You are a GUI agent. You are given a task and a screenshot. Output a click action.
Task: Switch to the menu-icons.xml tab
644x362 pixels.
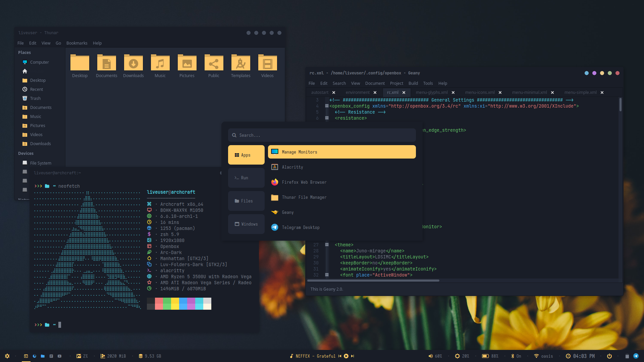coord(480,93)
